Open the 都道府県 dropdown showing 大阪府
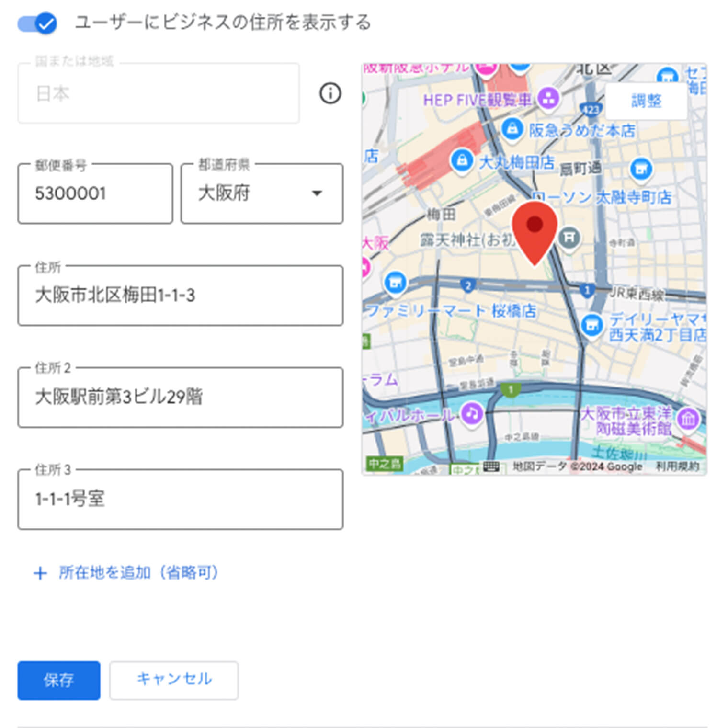 click(262, 193)
